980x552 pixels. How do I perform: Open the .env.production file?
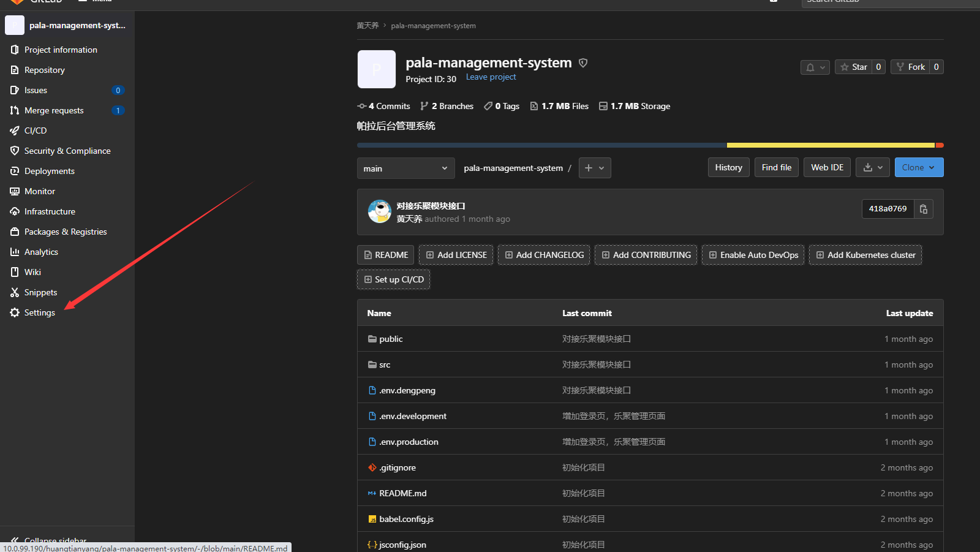409,442
